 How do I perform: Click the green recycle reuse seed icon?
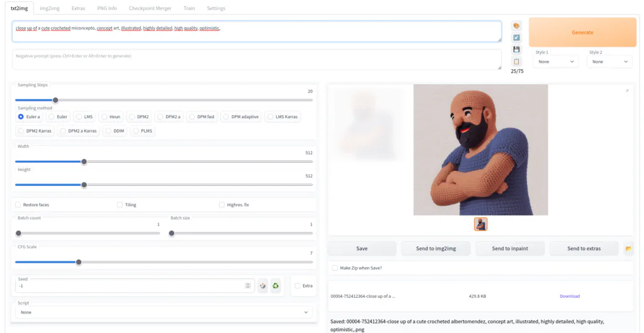(275, 286)
